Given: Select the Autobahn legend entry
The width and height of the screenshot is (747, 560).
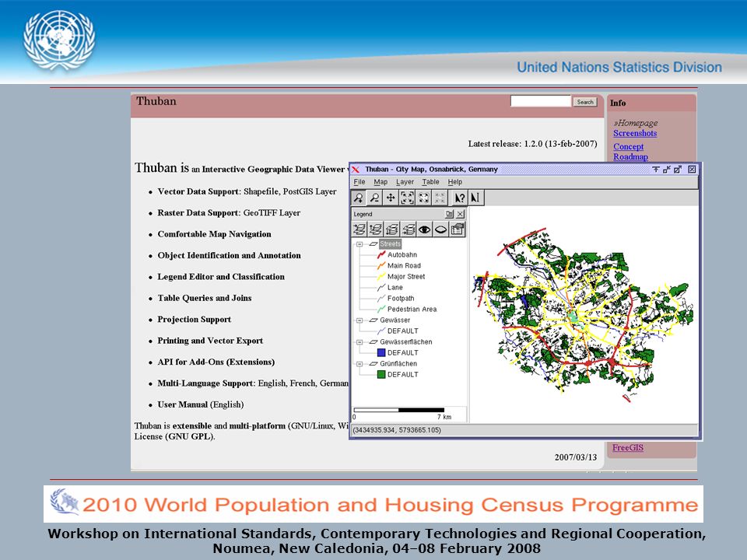Looking at the screenshot, I should click(402, 255).
